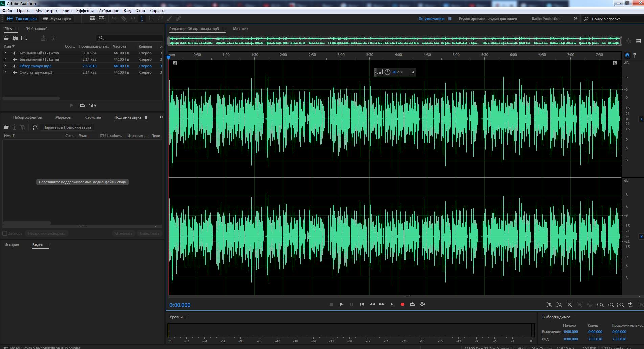Pin the HUD gain control

click(413, 72)
